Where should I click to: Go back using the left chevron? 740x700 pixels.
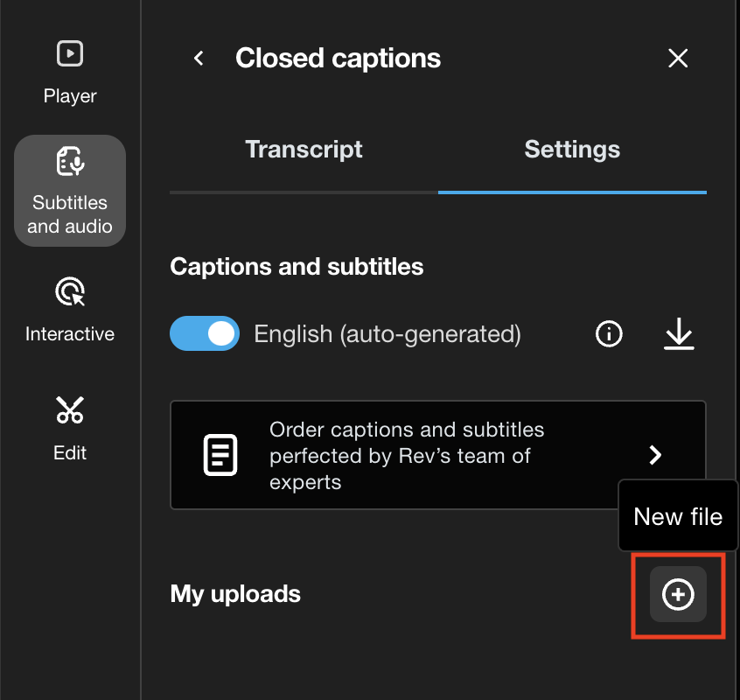199,59
